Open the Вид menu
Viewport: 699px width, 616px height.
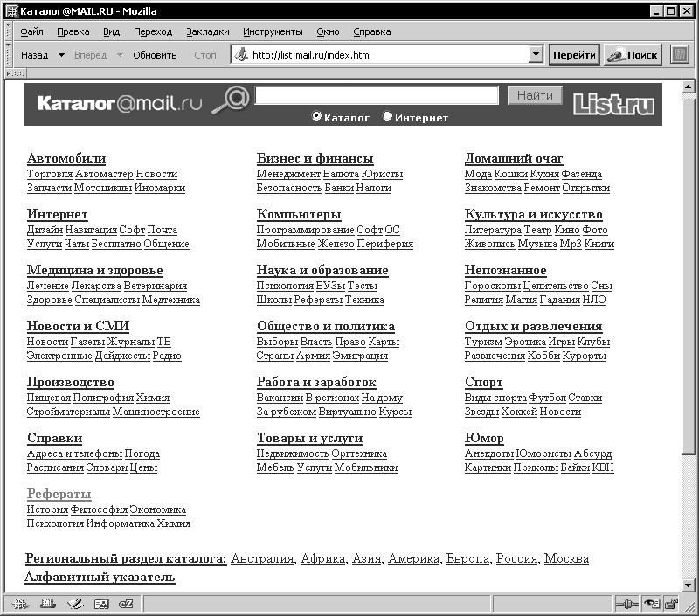tap(112, 31)
